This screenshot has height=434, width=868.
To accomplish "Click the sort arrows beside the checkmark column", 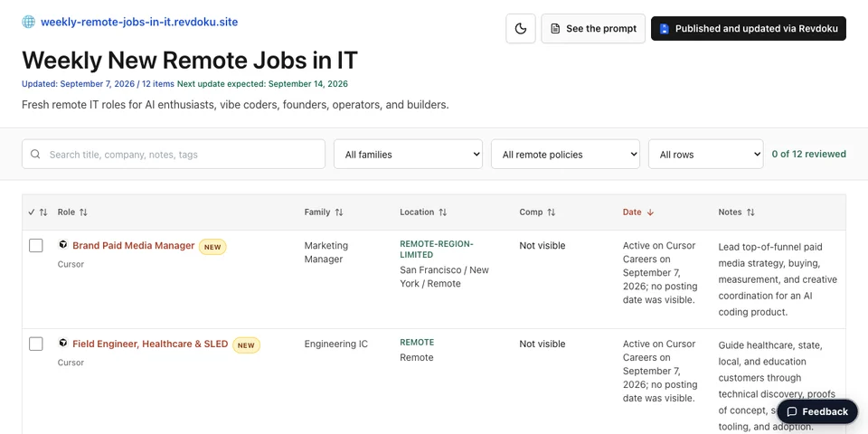I will [43, 212].
